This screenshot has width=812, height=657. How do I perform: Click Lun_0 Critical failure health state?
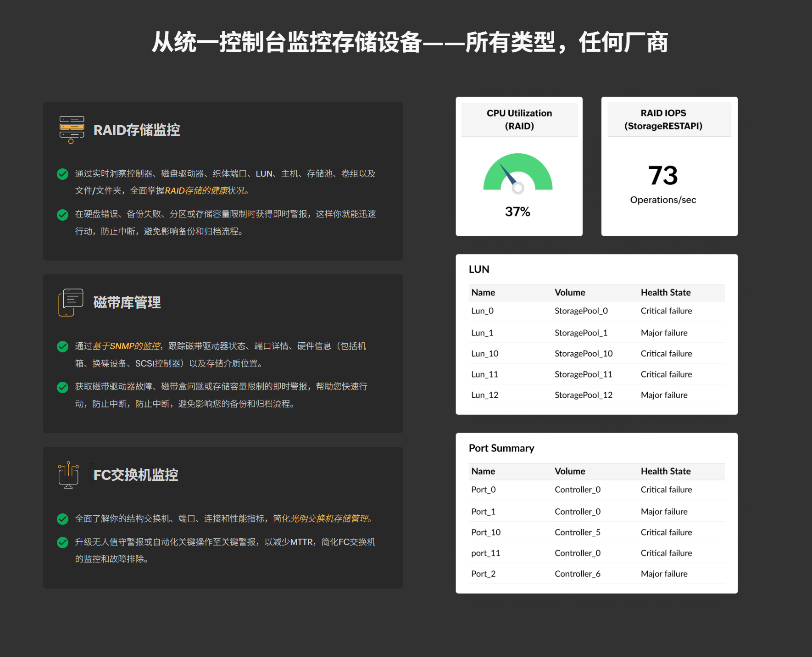(x=666, y=311)
